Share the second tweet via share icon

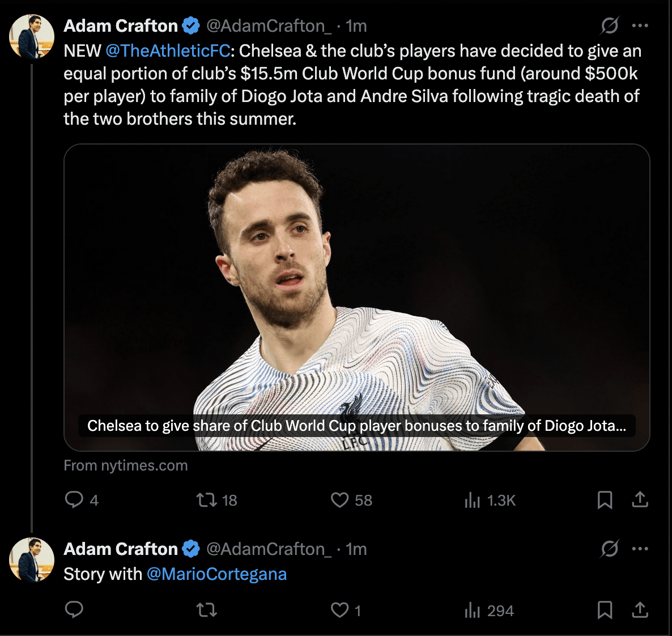(640, 610)
